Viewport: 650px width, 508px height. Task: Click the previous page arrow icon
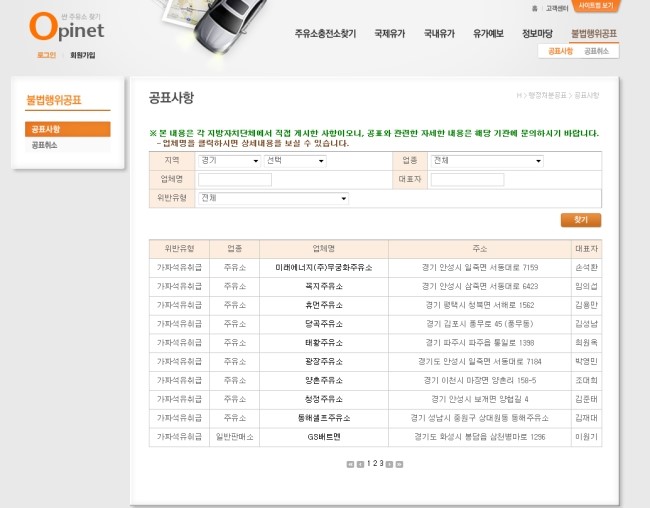360,464
